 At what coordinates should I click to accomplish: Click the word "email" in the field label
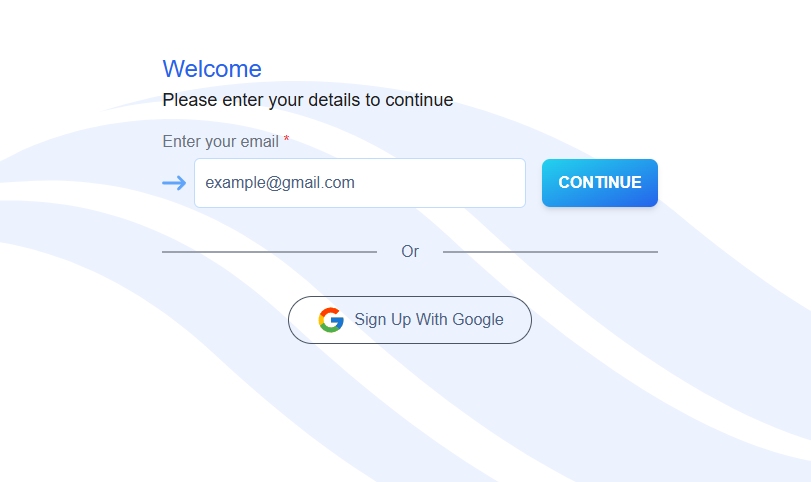pyautogui.click(x=260, y=142)
